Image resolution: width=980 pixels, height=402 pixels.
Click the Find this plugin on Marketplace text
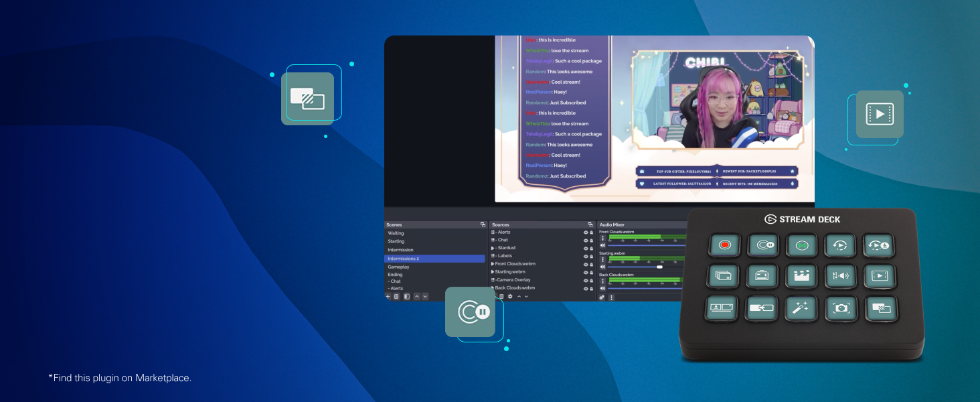click(x=119, y=377)
